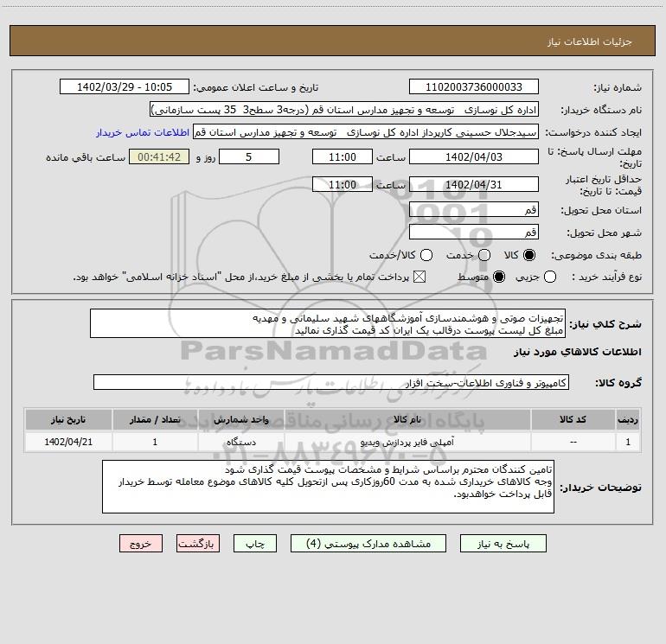Click the delivery province field قم
This screenshot has height=644, width=666.
tap(474, 210)
